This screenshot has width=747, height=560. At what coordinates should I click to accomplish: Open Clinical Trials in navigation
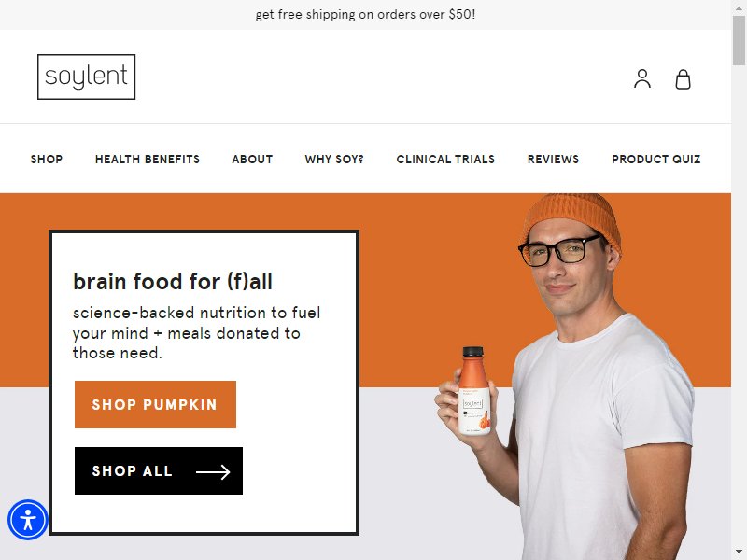click(x=445, y=159)
